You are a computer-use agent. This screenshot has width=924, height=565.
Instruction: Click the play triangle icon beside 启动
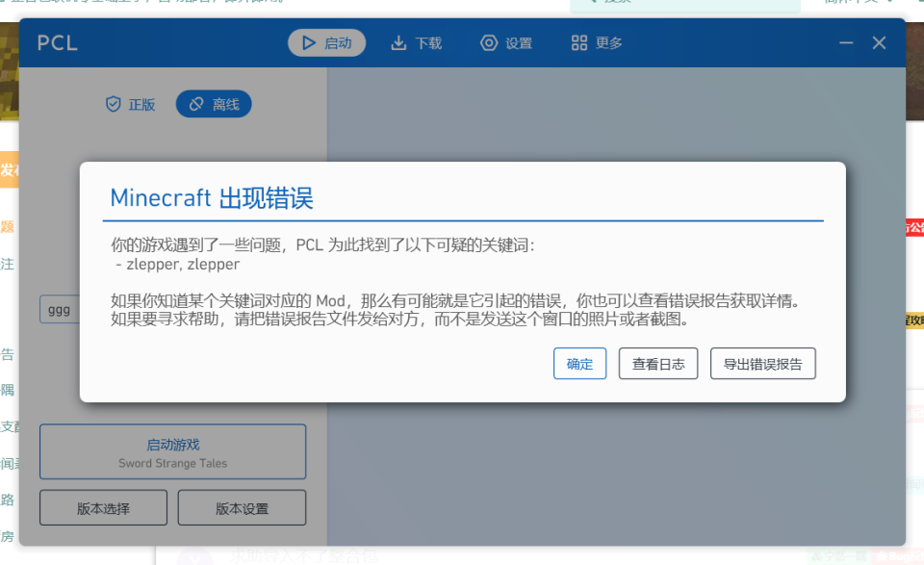[309, 43]
